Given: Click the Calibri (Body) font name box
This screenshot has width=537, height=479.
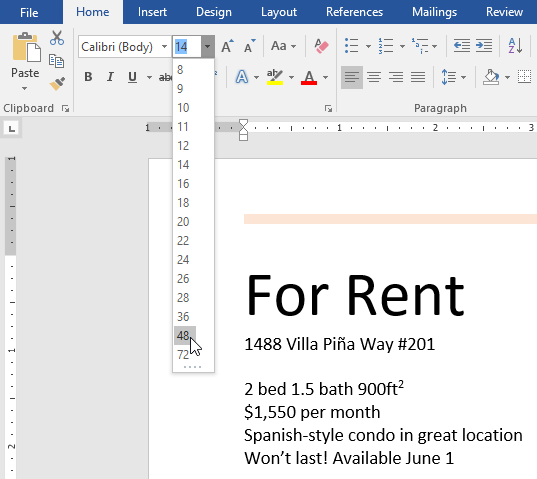Looking at the screenshot, I should tap(119, 47).
